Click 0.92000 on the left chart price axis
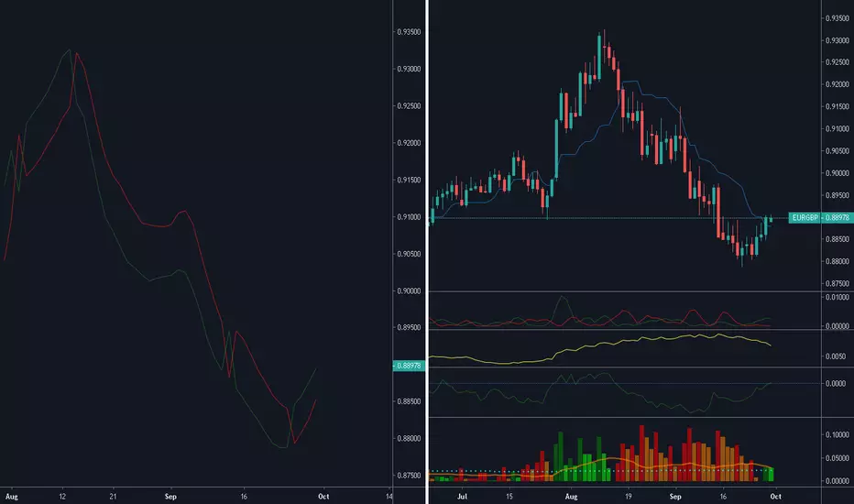 coord(409,143)
